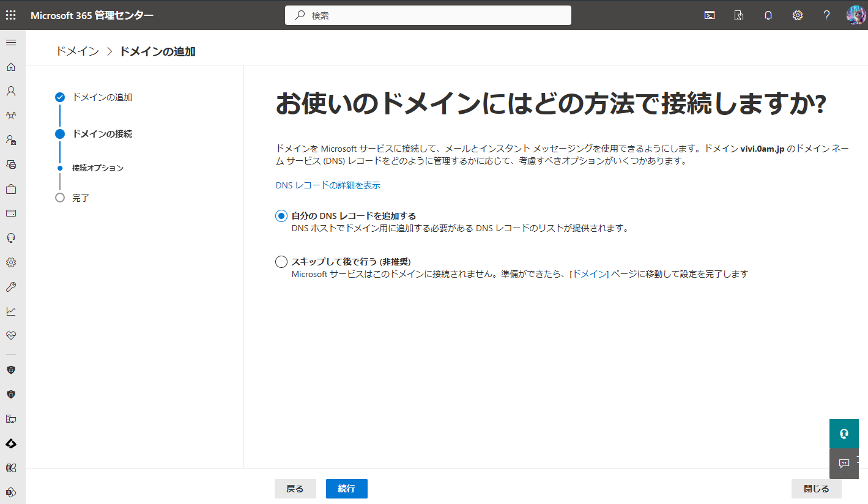868x504 pixels.
Task: Open gray feedback chat widget
Action: [844, 464]
